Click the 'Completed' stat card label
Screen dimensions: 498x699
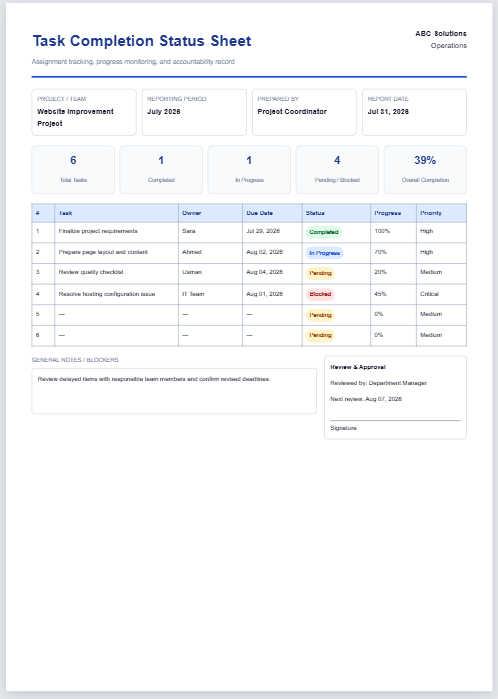coord(161,180)
